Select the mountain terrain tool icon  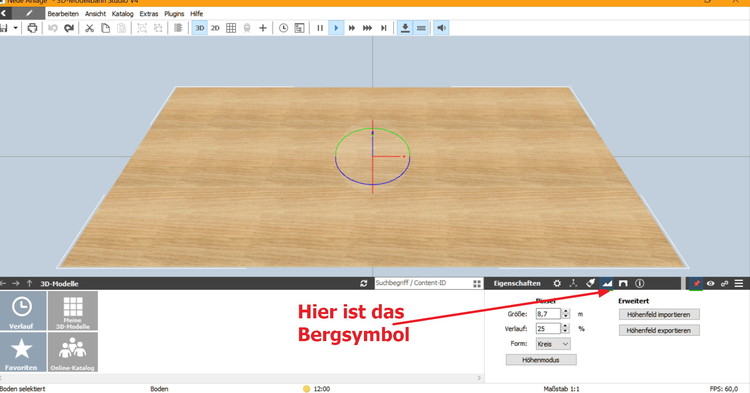[x=607, y=284]
